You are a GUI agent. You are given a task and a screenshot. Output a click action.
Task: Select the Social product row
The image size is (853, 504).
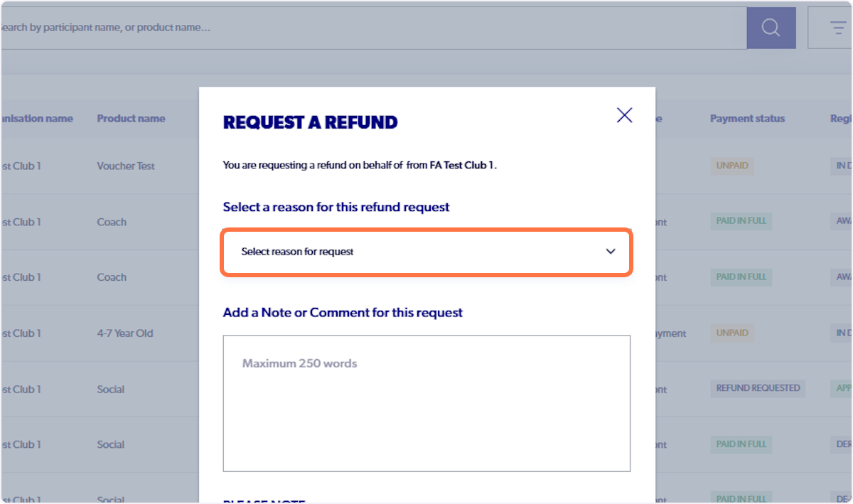tap(110, 388)
